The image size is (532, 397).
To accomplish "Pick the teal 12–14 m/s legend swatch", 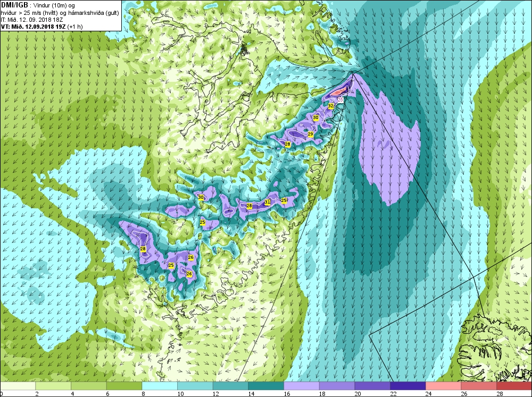I will tap(231, 386).
